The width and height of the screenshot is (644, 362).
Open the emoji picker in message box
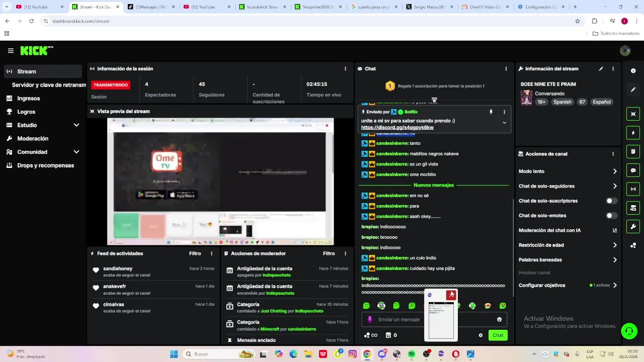tap(499, 319)
